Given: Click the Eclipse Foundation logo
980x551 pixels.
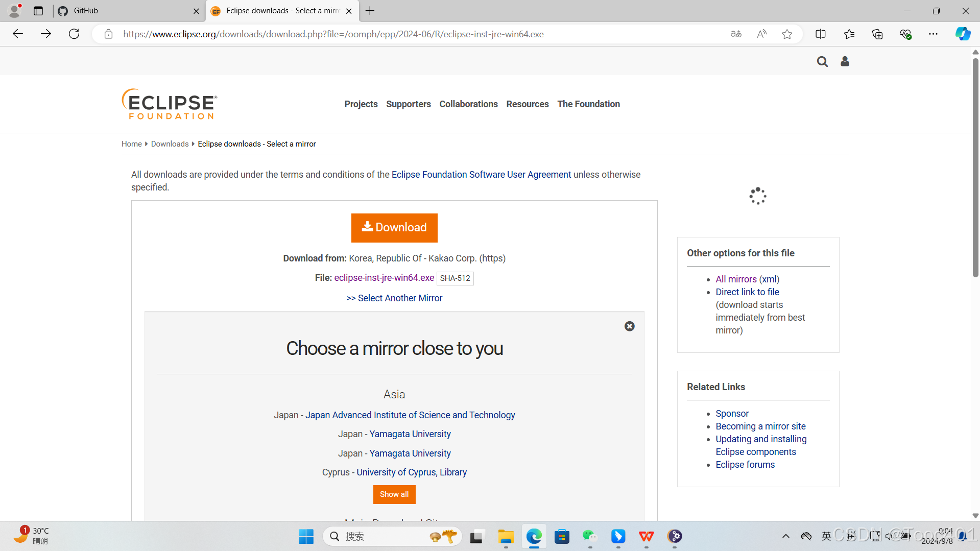Looking at the screenshot, I should 170,104.
